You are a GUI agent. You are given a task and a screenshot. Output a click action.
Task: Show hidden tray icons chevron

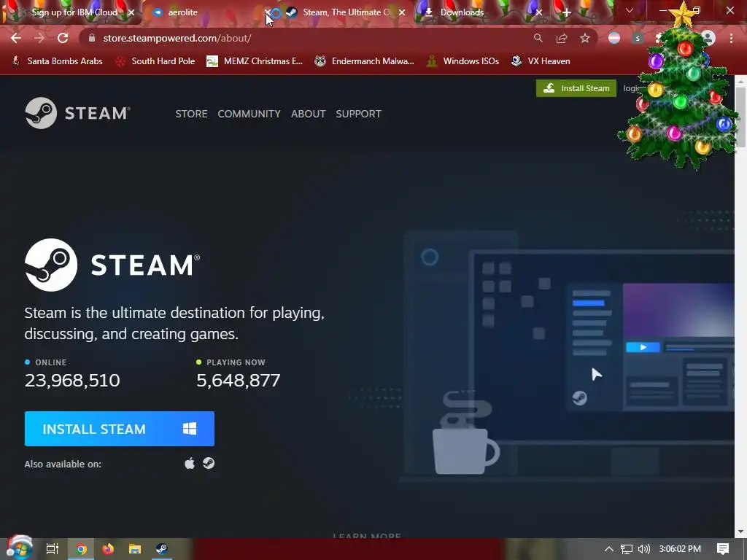(x=609, y=549)
